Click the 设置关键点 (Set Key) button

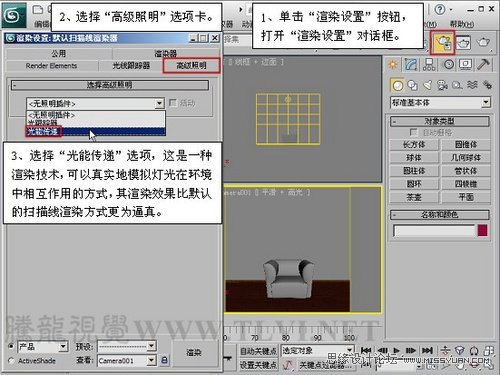pos(258,366)
